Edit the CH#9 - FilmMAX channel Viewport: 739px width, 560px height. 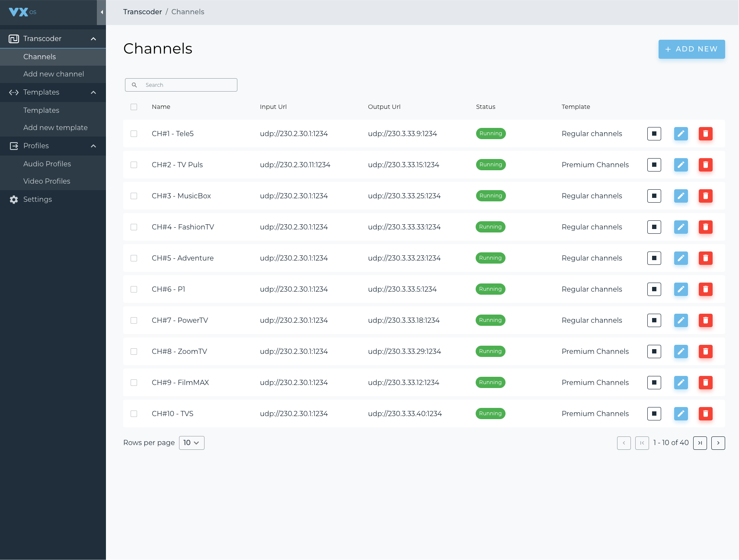tap(681, 382)
